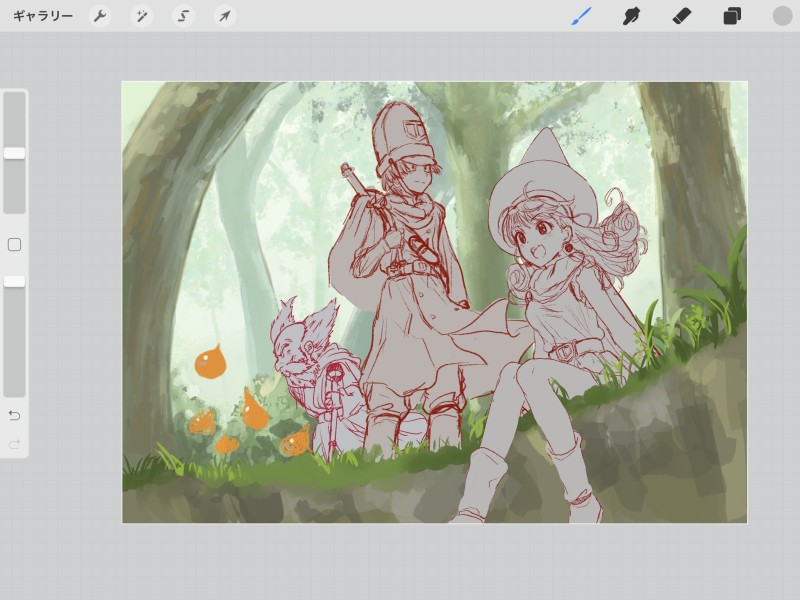The width and height of the screenshot is (800, 600).
Task: Open the Adjustments magic wand menu
Action: tap(142, 16)
